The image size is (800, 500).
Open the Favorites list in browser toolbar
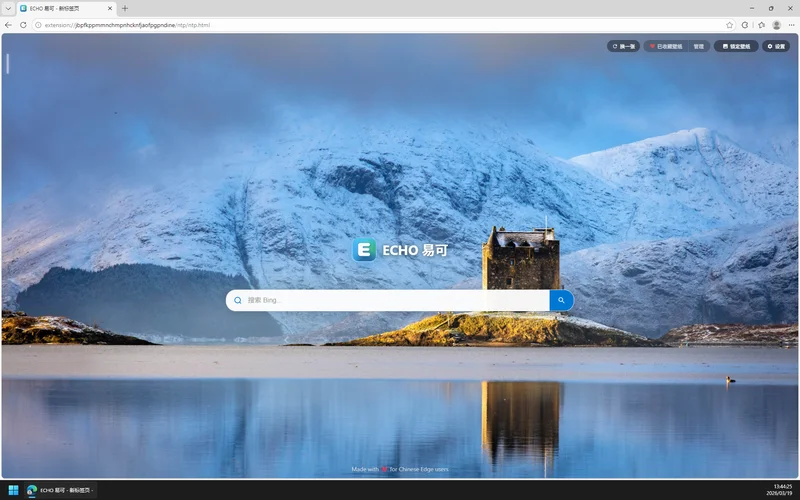click(761, 24)
